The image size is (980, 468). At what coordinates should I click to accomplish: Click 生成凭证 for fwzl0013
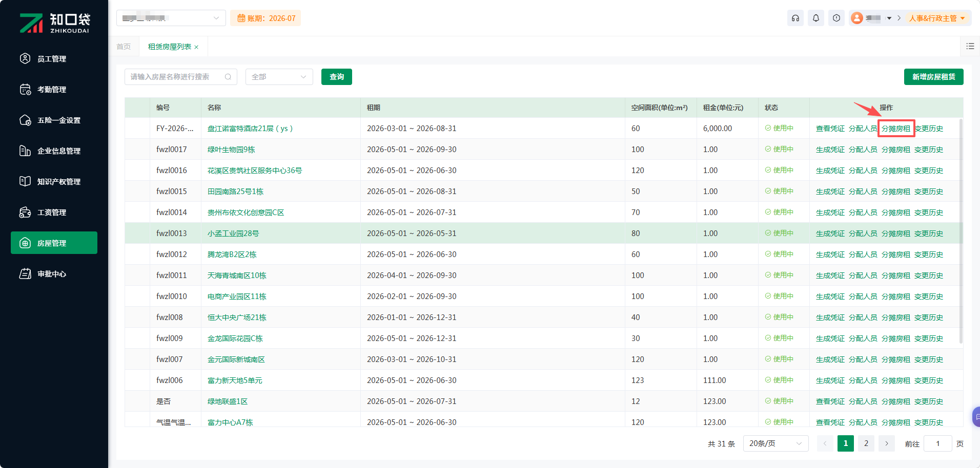coord(830,233)
